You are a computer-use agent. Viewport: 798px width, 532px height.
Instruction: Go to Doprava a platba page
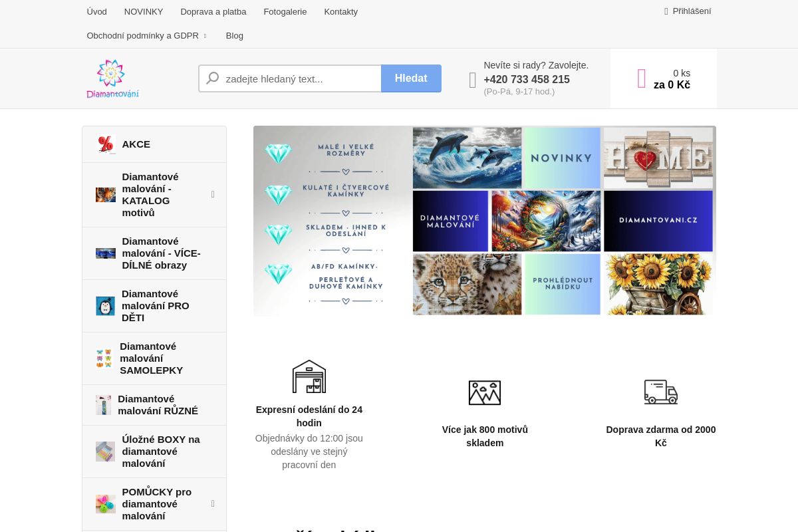coord(213,12)
